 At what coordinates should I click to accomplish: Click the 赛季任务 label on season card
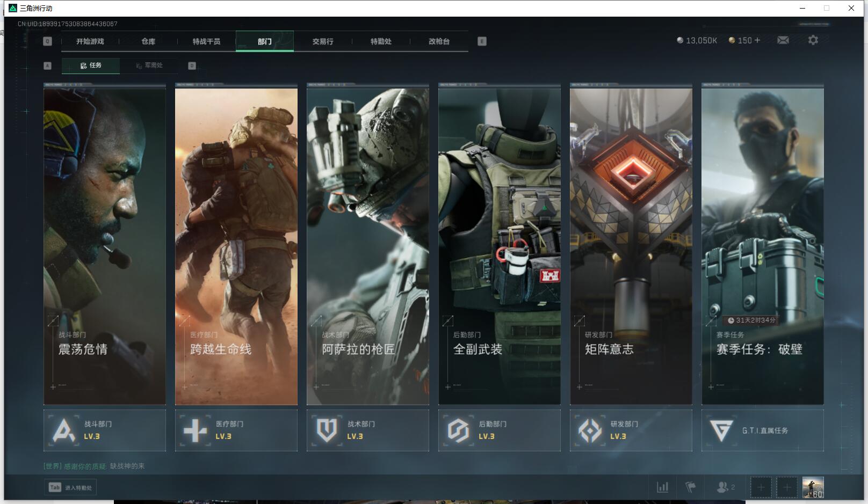point(730,334)
